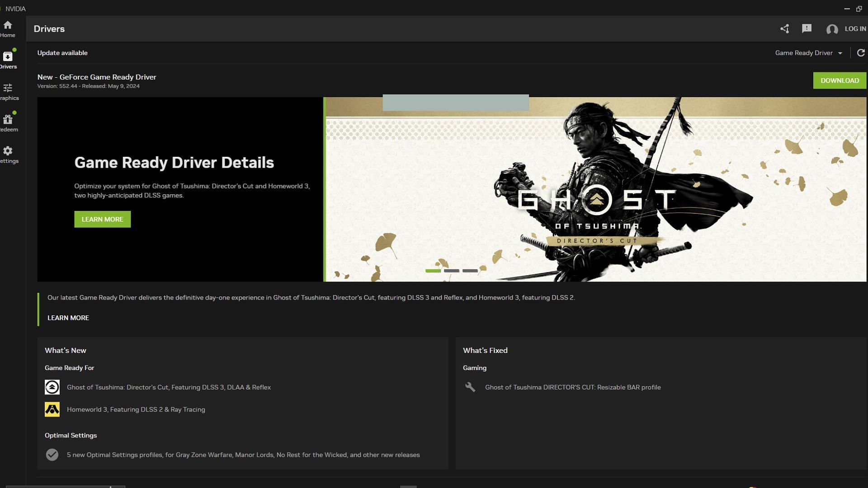The image size is (868, 488).
Task: Click the Update available status text
Action: (62, 53)
